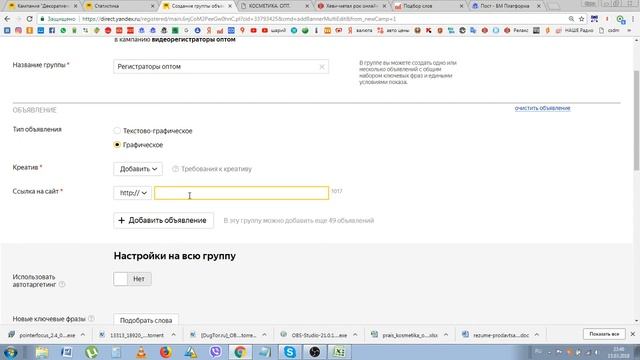Open uTorrent from the taskbar
The width and height of the screenshot is (640, 360).
91,352
